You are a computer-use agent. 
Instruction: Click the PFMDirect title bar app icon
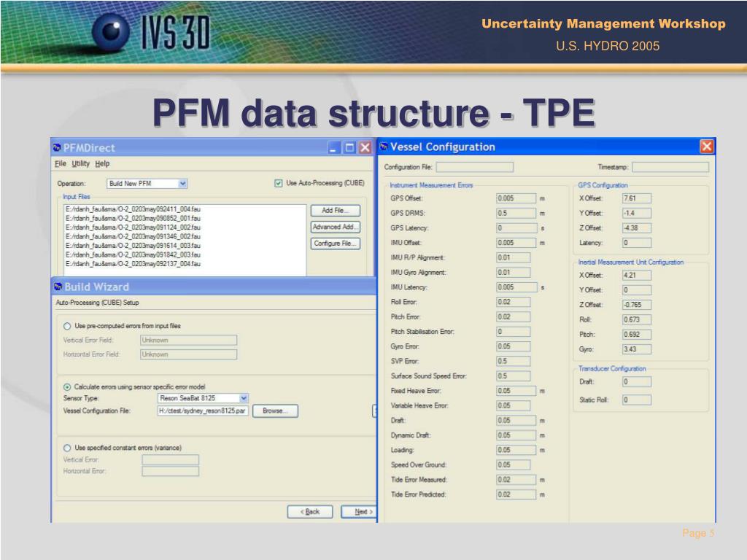point(57,147)
